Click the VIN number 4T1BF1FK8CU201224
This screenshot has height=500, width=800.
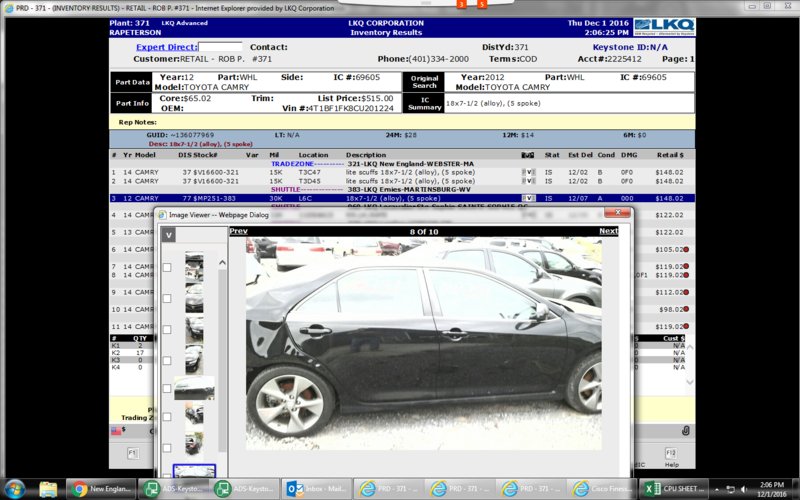[351, 108]
